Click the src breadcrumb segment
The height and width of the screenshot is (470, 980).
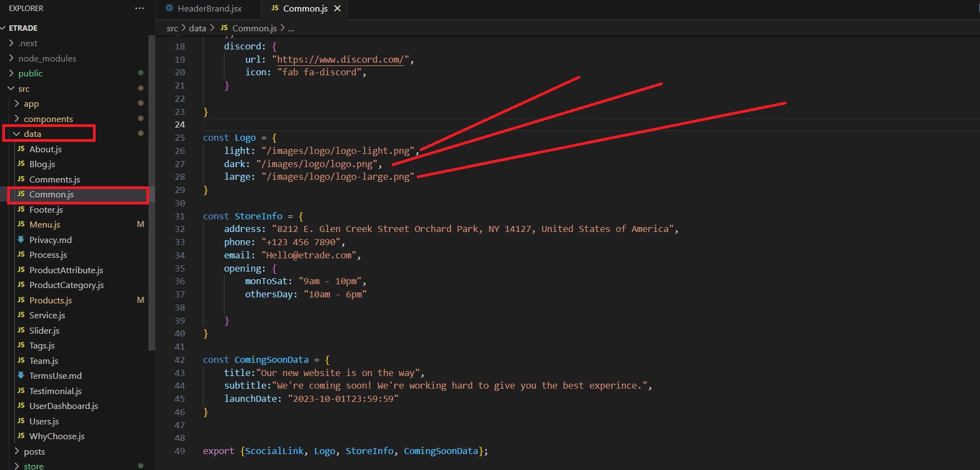[x=172, y=28]
